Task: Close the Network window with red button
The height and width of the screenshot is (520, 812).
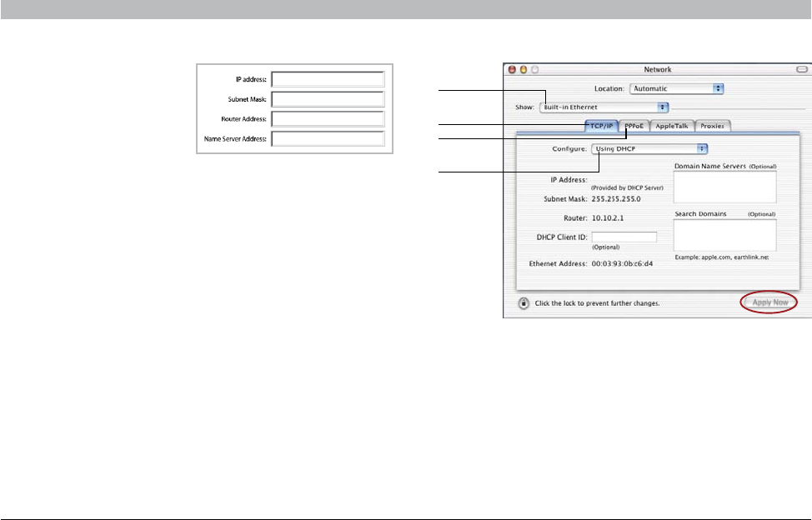Action: coord(512,69)
